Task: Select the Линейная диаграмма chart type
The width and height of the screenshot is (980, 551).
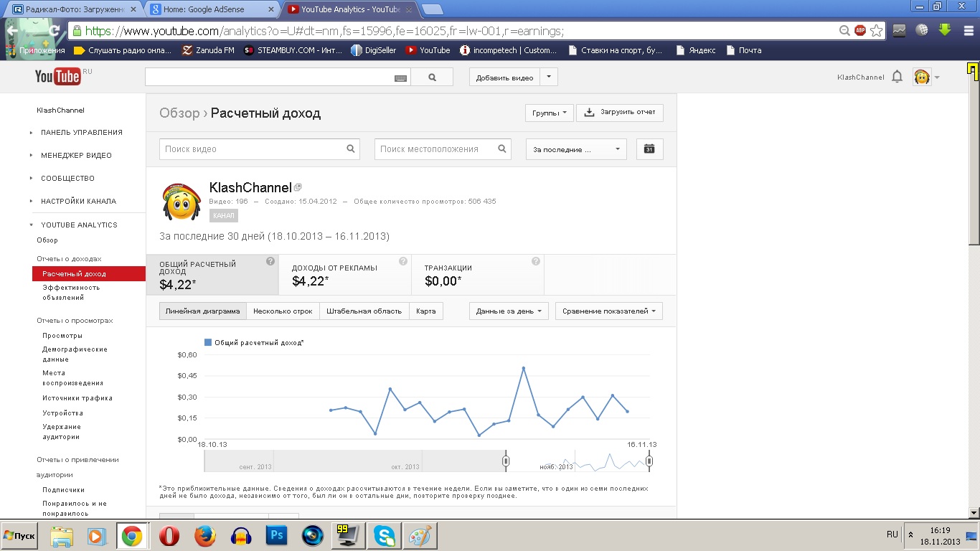Action: coord(203,311)
